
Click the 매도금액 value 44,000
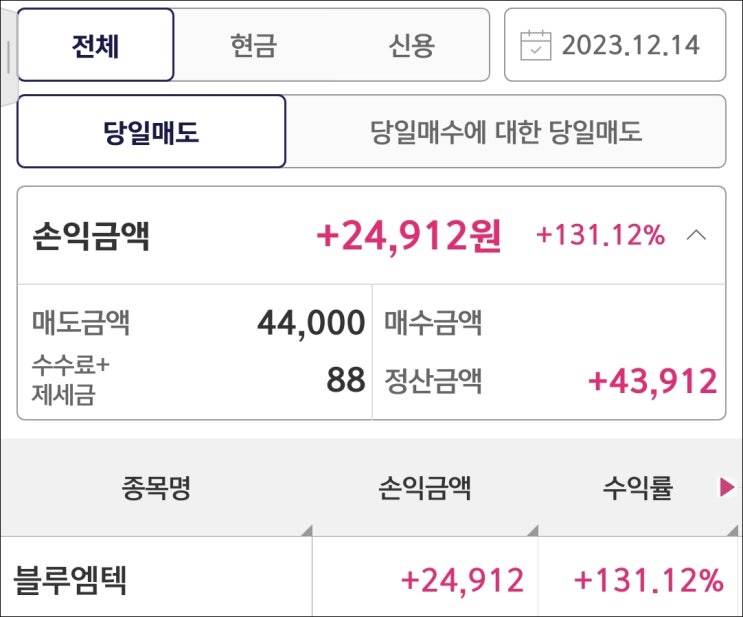pos(311,323)
